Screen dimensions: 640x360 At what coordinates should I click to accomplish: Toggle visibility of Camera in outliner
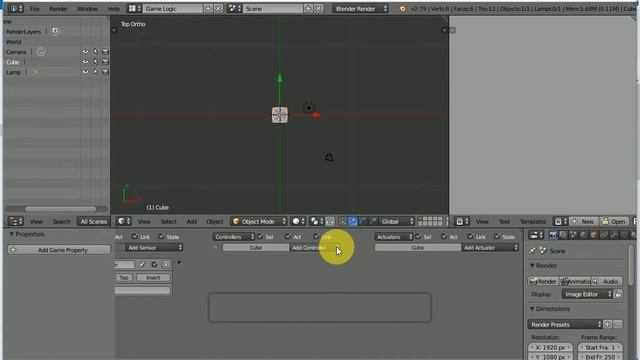85,52
